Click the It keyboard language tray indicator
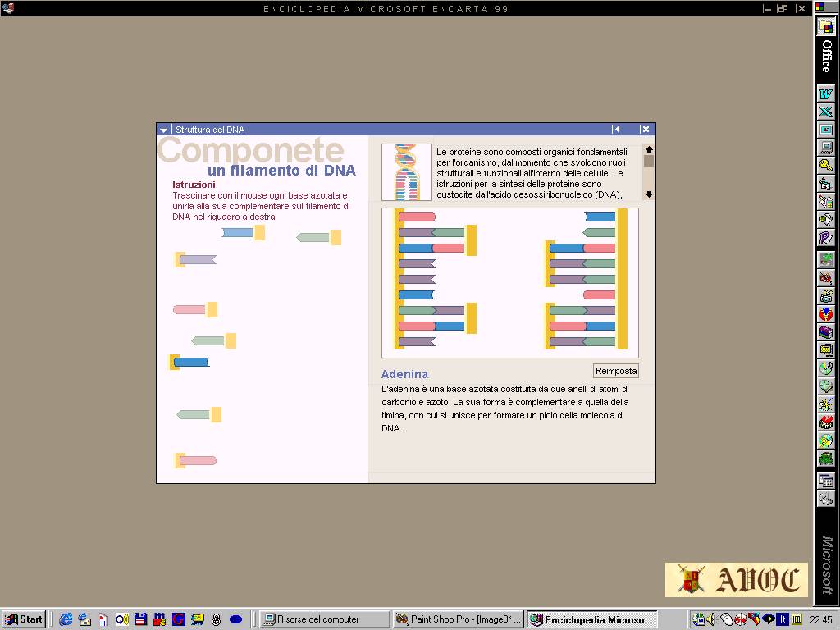The width and height of the screenshot is (840, 630). (783, 619)
